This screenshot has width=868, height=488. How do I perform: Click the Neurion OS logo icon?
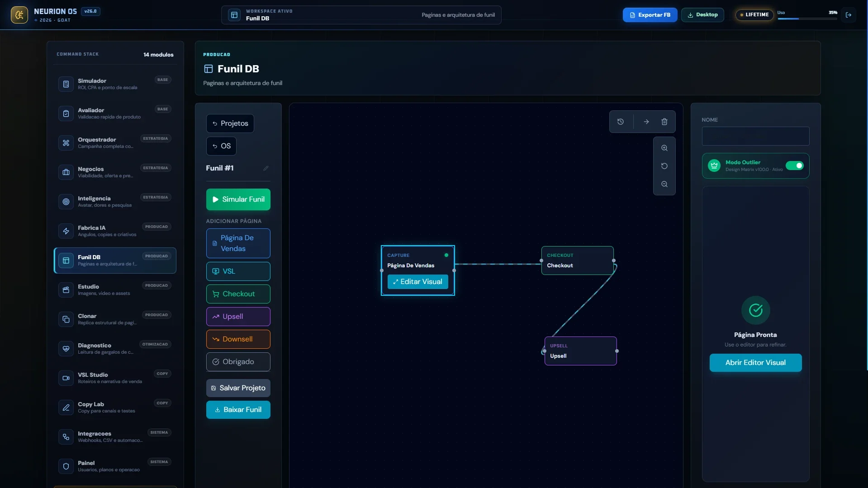point(19,15)
